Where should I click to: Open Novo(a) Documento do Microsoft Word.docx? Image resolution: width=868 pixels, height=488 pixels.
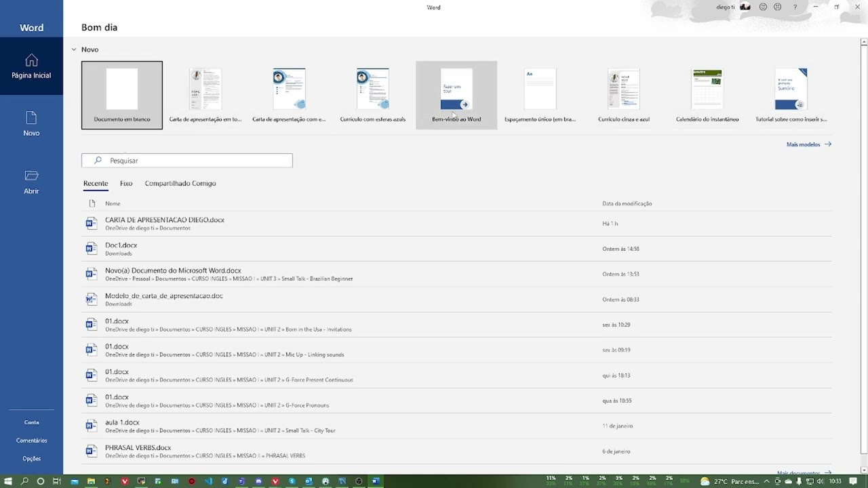pos(456,274)
